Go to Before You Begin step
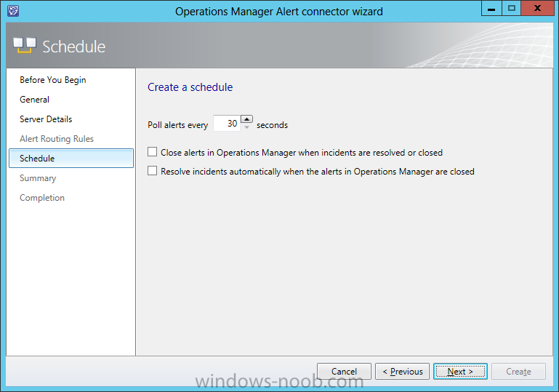The image size is (559, 392). [53, 80]
